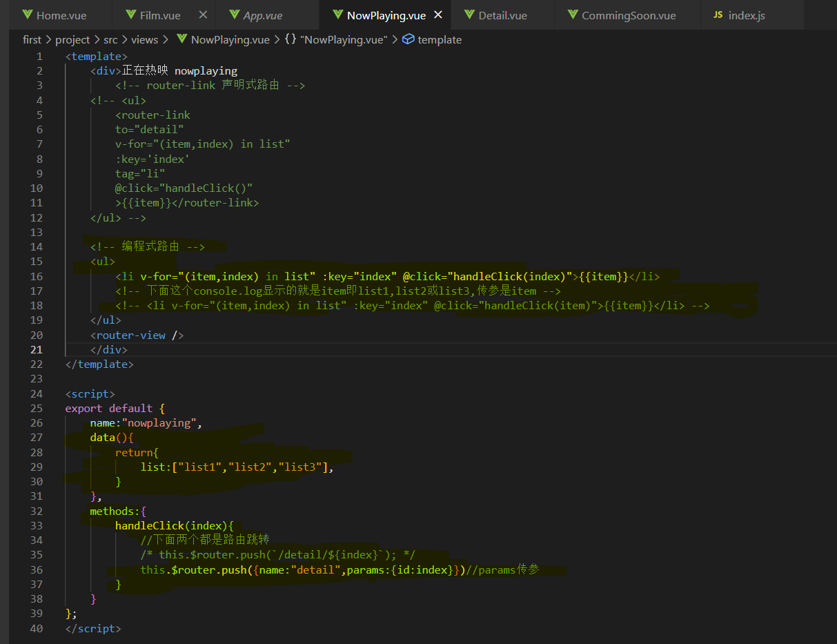Click the Vue icon on CommingSoon.vue tab
Image resolution: width=837 pixels, height=644 pixels.
573,14
